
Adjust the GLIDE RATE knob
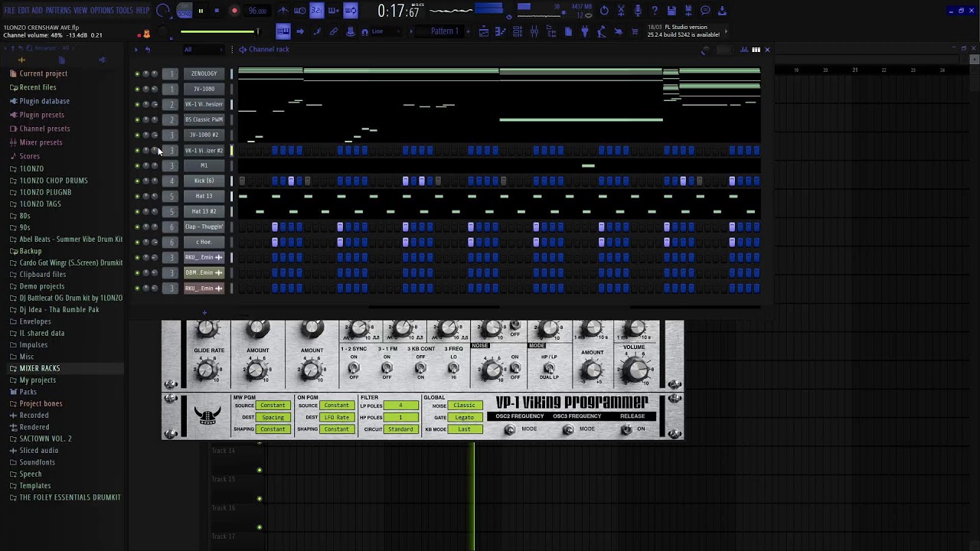point(206,371)
